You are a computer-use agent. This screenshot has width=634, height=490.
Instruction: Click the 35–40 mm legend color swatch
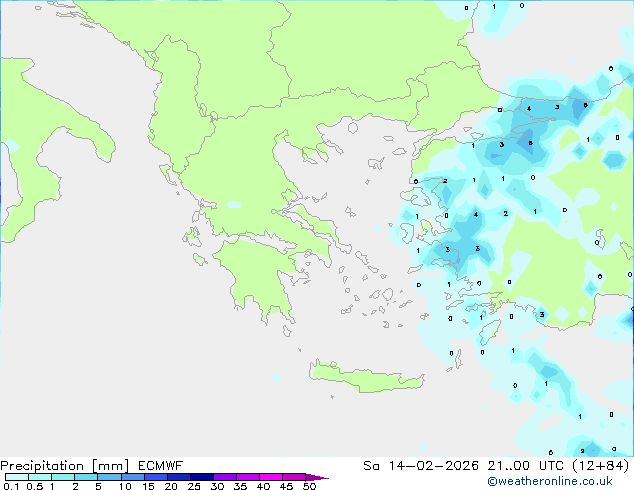tap(247, 477)
